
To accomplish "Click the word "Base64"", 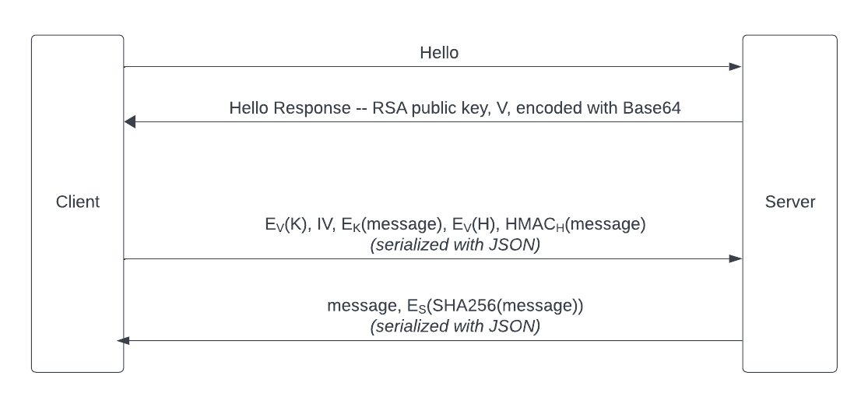I will click(x=652, y=108).
